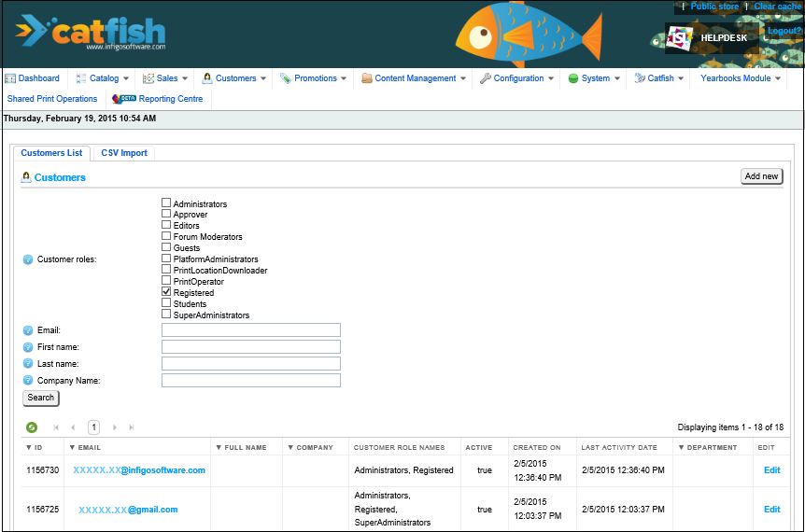Uncheck the Registered role checkbox
This screenshot has height=532, width=805.
[x=166, y=292]
